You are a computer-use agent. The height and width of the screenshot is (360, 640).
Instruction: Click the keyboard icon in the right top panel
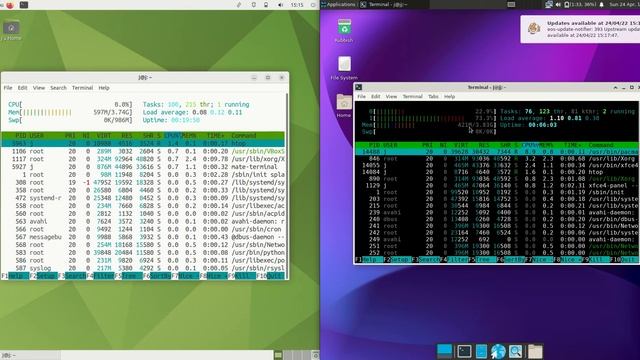point(511,4)
